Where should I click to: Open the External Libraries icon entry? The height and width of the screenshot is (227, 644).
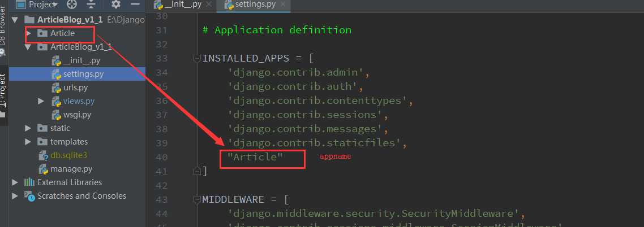pos(29,182)
